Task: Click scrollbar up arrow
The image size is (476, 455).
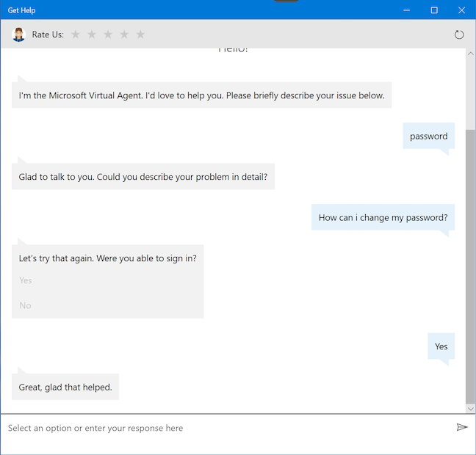Action: [x=470, y=54]
